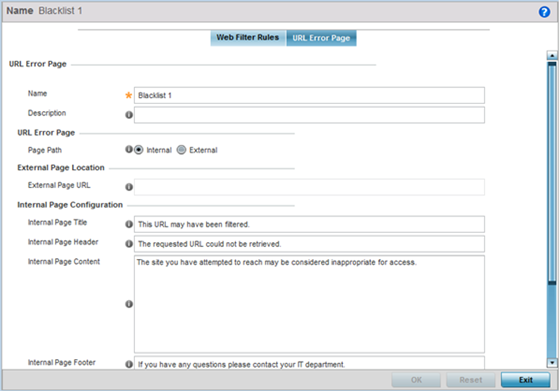Viewport: 560px width, 391px height.
Task: Click the vertical scrollbar thumb
Action: click(x=552, y=173)
